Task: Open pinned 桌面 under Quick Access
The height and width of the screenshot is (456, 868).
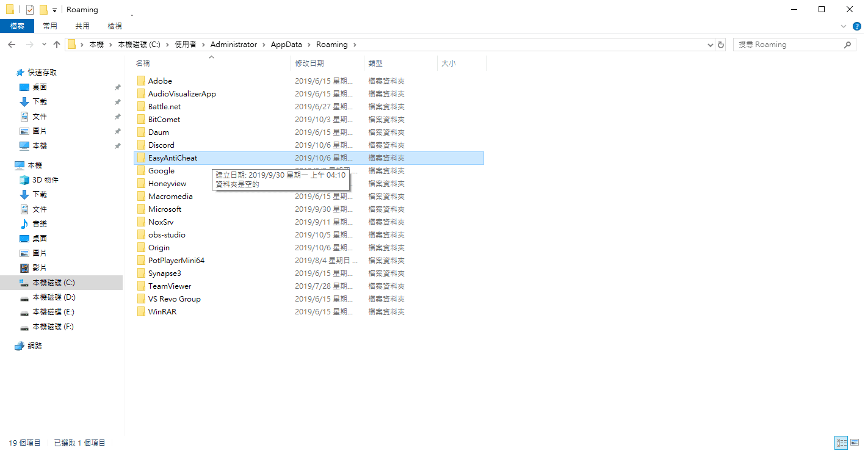Action: click(x=40, y=87)
